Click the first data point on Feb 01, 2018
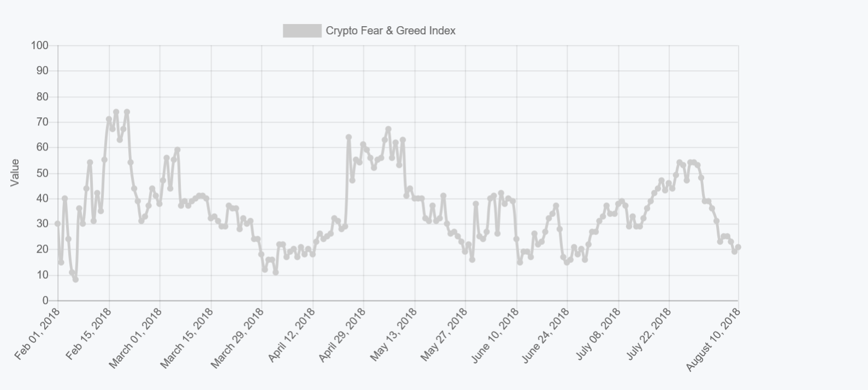Image resolution: width=868 pixels, height=390 pixels. (58, 224)
